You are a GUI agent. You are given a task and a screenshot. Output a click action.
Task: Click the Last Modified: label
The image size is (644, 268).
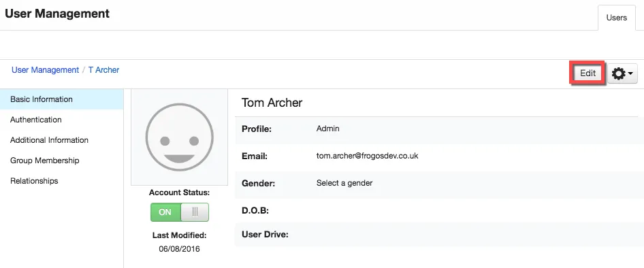tap(180, 235)
